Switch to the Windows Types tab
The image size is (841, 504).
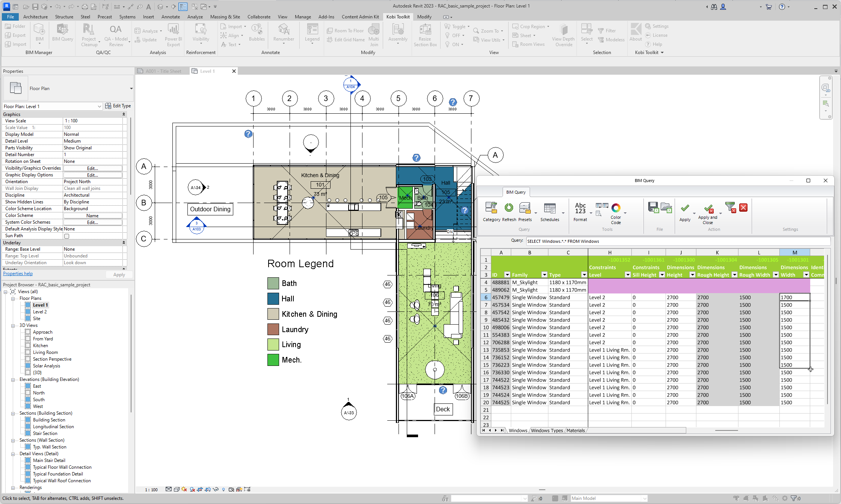click(547, 430)
